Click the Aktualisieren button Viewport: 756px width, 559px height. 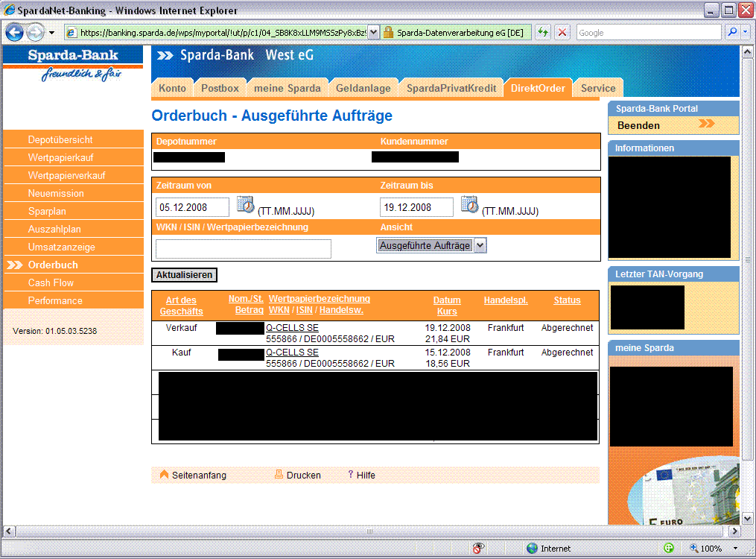coord(184,275)
